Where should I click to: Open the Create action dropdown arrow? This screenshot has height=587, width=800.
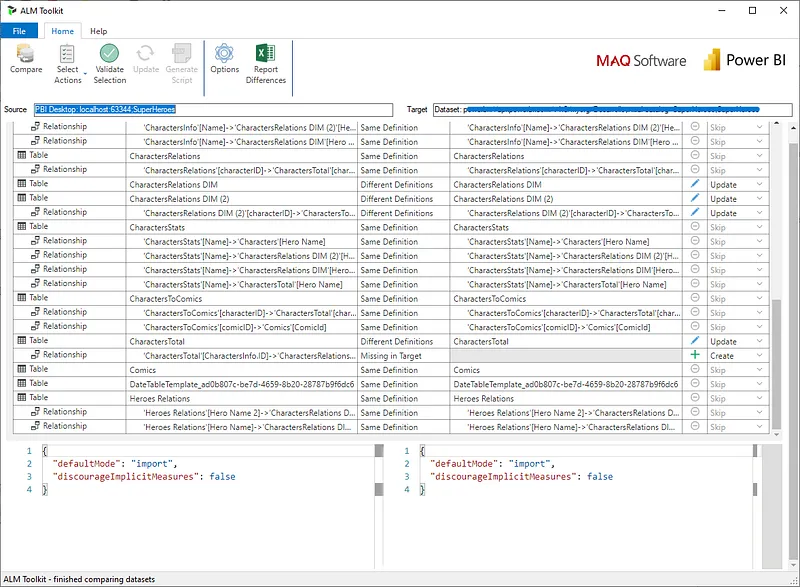760,355
